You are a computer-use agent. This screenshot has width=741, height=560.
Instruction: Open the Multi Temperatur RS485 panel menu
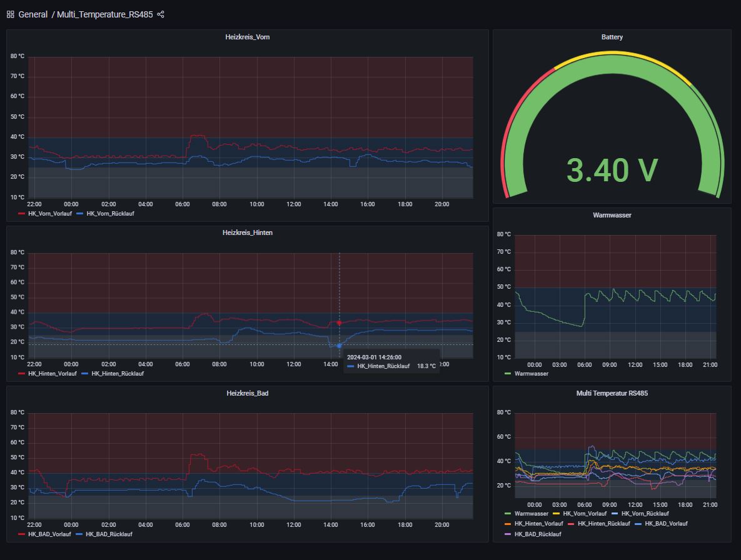click(612, 393)
